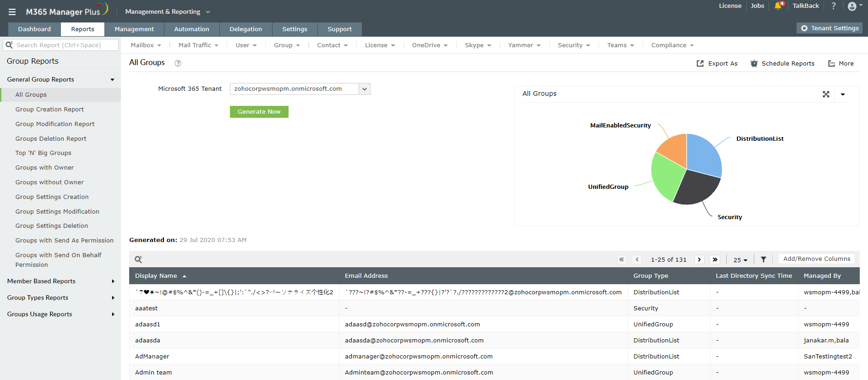This screenshot has height=380, width=868.
Task: Switch to the Settings tab
Action: (295, 29)
